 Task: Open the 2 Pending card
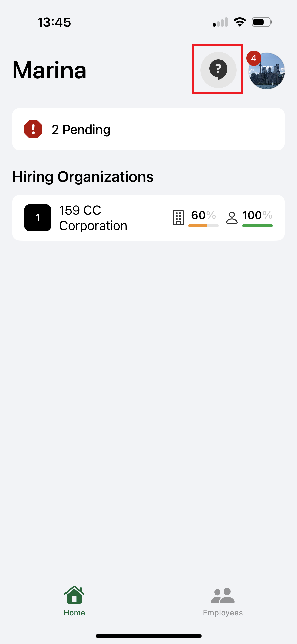click(148, 129)
